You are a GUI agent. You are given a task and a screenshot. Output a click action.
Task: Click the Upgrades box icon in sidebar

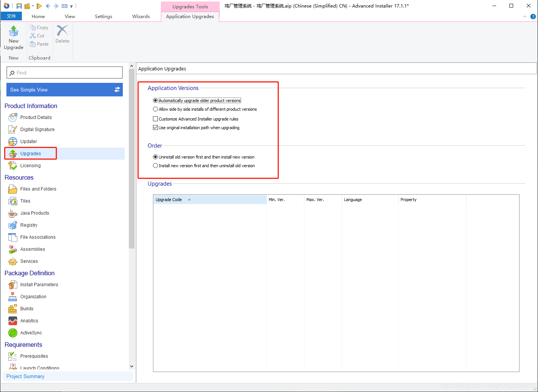pyautogui.click(x=13, y=154)
